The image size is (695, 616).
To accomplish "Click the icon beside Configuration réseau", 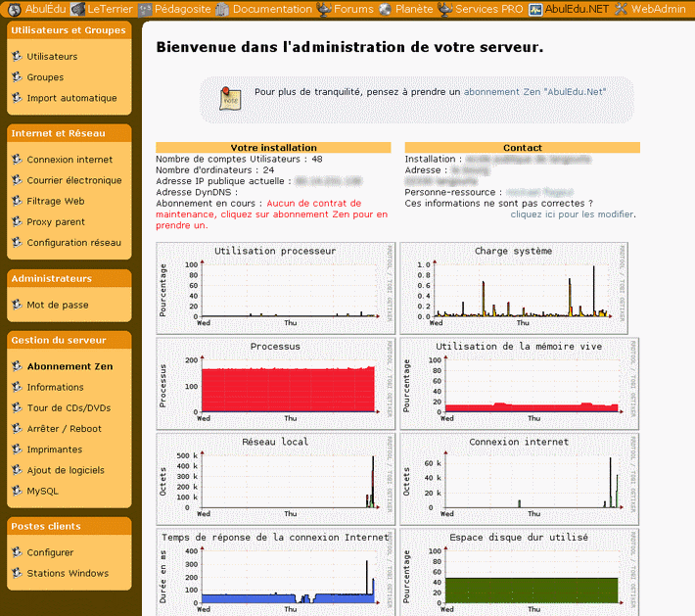I will (x=17, y=242).
